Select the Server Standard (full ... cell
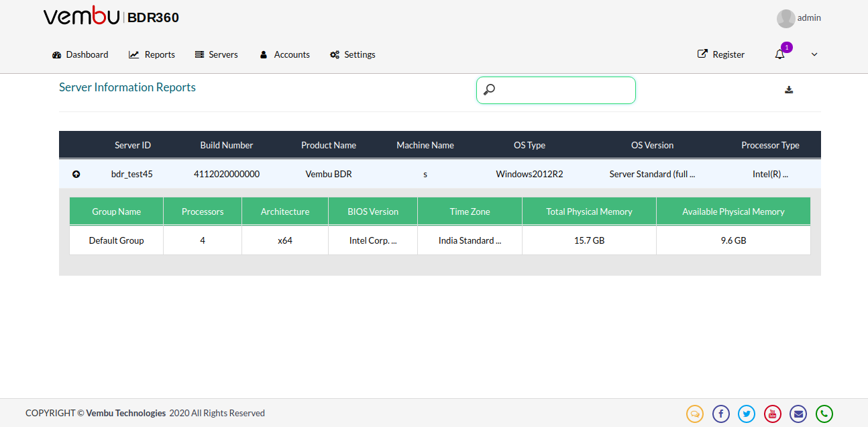This screenshot has width=868, height=427. click(x=652, y=174)
